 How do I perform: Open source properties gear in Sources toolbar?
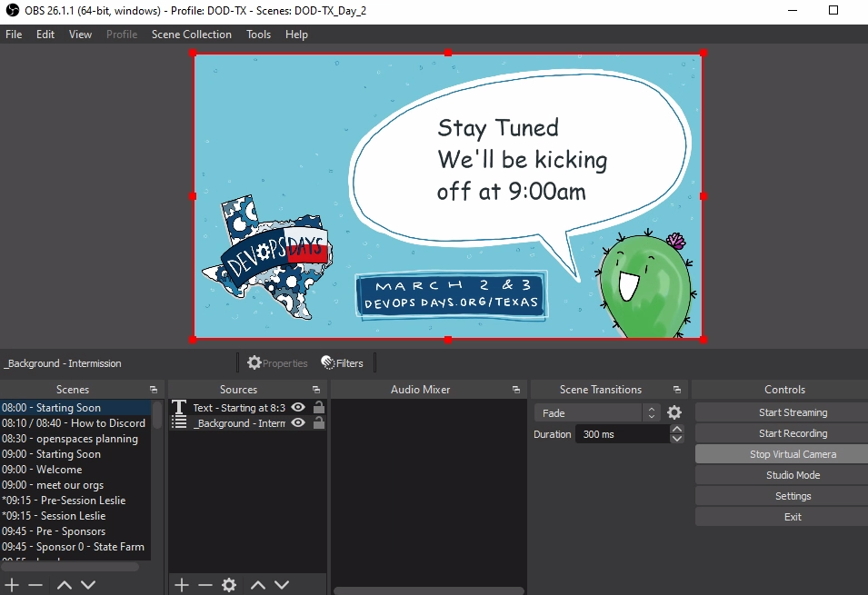[x=229, y=584]
